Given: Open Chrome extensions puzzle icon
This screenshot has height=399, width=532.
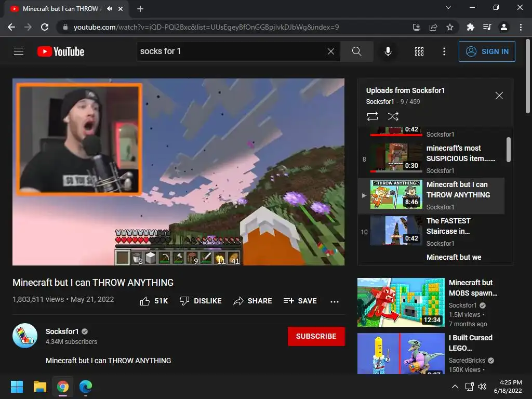Looking at the screenshot, I should (470, 27).
